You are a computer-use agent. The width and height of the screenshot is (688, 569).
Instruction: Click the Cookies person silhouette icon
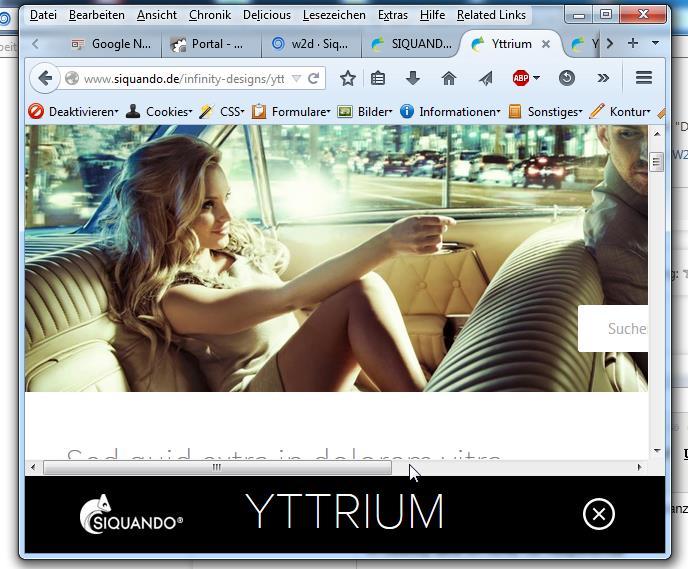(x=133, y=111)
